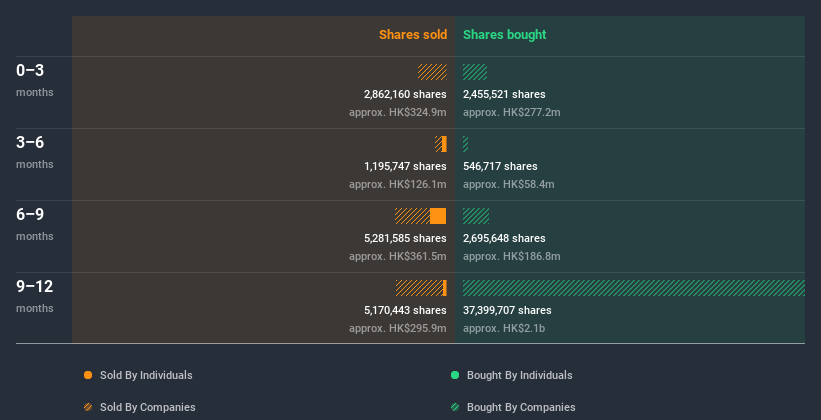Screen dimensions: 821x420
Task: Select the 6–9 months row label
Action: [x=35, y=224]
